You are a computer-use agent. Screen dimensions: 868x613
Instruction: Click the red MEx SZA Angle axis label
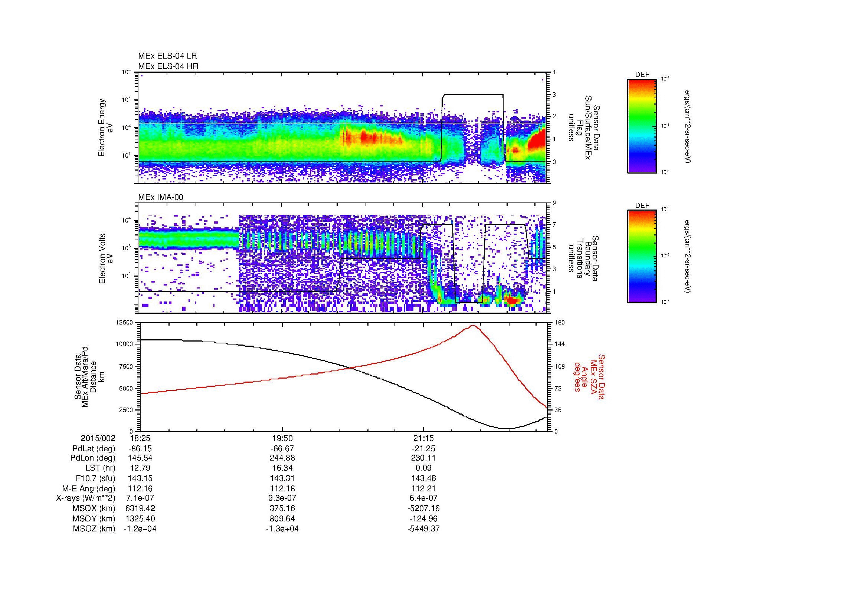pyautogui.click(x=589, y=377)
